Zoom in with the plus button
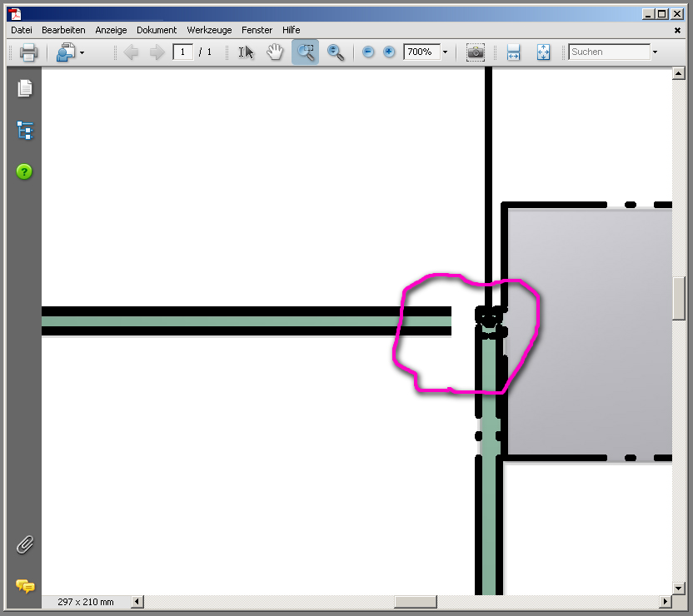The height and width of the screenshot is (616, 693). 389,52
